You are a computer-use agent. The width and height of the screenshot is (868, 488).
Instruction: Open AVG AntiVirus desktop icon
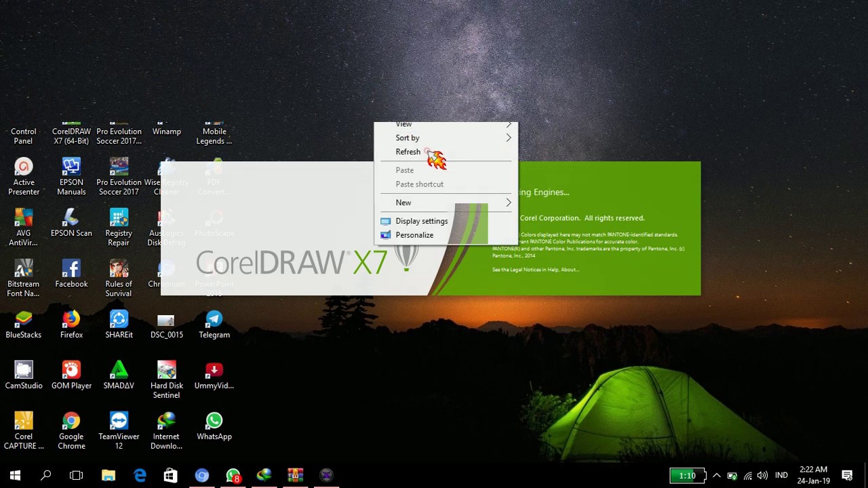click(x=24, y=228)
